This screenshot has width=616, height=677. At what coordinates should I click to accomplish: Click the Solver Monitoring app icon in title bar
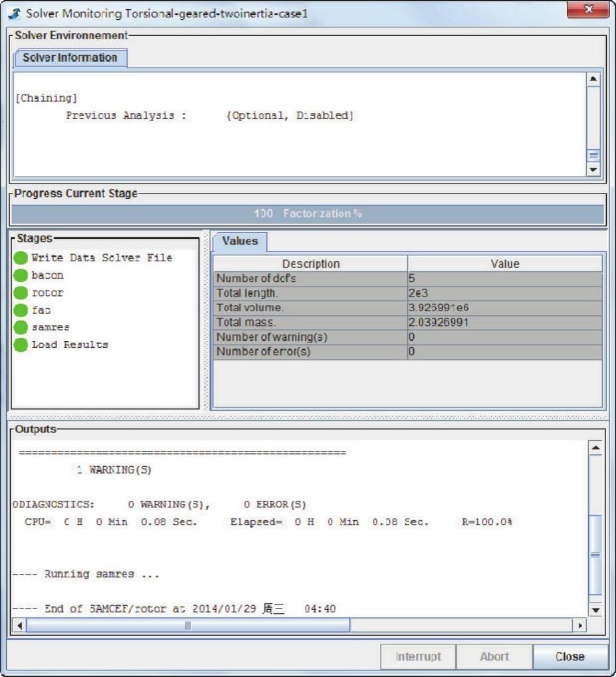coord(14,13)
